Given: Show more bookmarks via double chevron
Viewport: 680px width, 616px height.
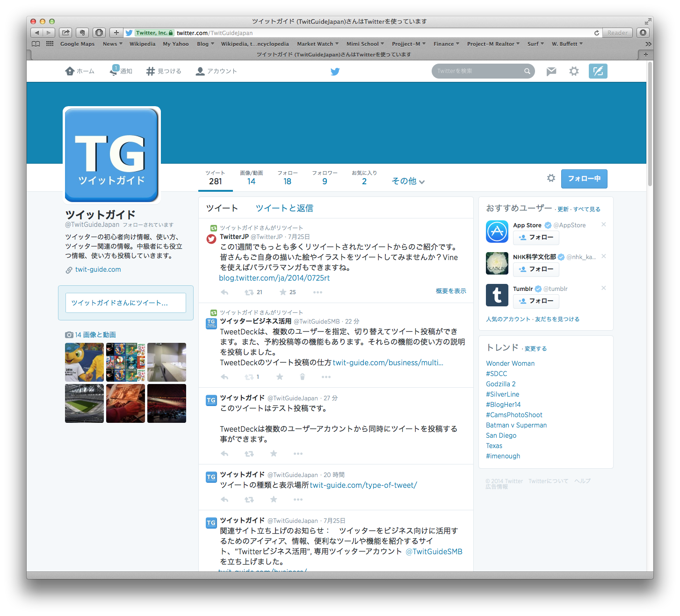Looking at the screenshot, I should coord(648,44).
